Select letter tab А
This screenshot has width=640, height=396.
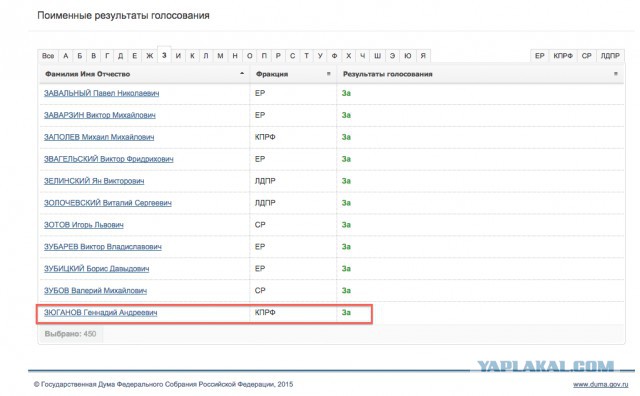click(66, 56)
